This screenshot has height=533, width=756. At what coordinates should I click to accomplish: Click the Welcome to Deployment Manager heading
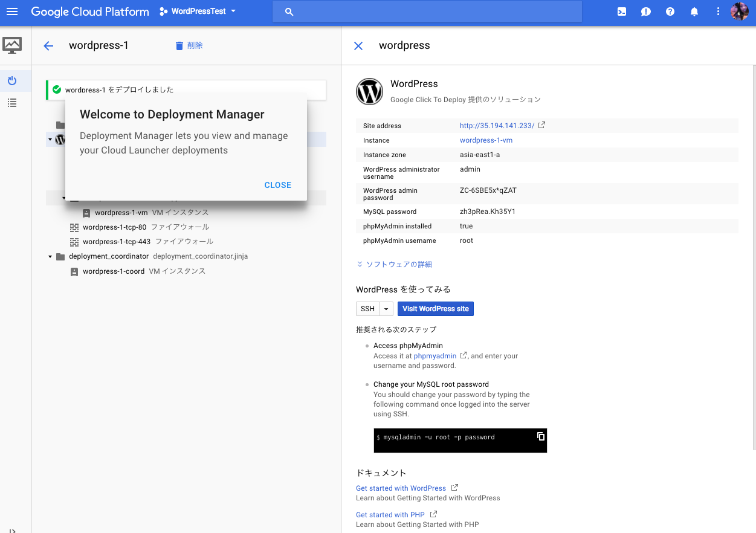click(172, 114)
